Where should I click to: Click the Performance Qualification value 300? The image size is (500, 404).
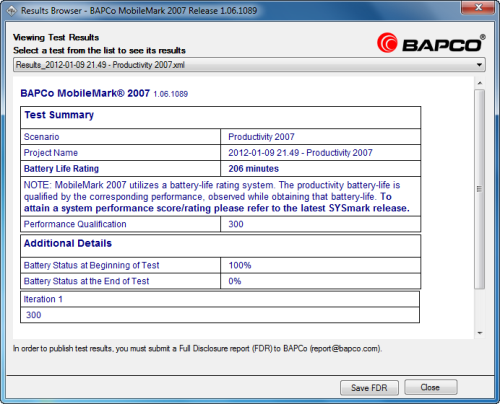[236, 224]
